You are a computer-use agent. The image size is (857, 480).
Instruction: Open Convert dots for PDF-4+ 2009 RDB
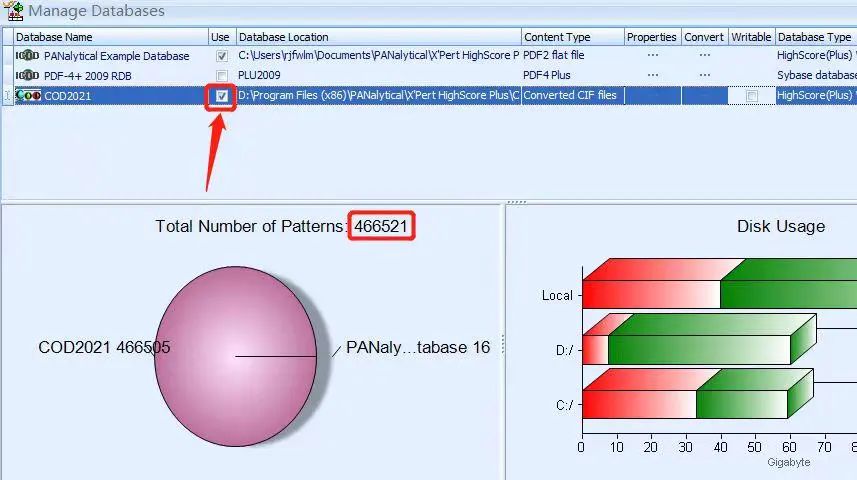coord(705,75)
